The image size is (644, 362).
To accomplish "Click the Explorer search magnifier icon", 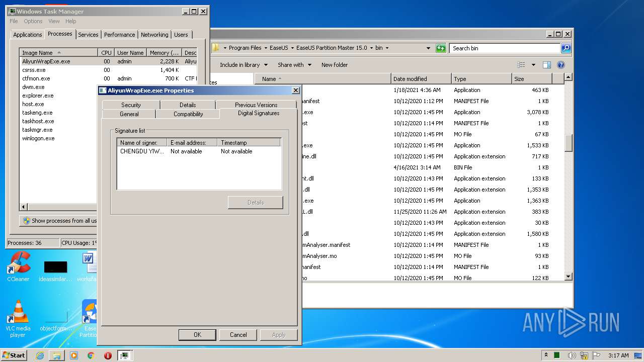I will coord(566,48).
